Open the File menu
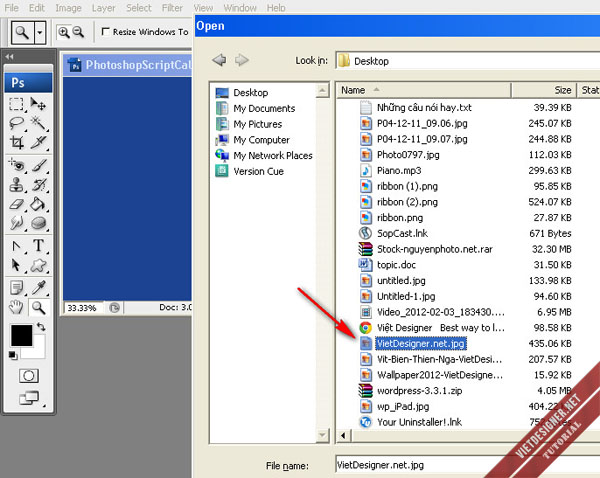600x478 pixels. point(11,8)
